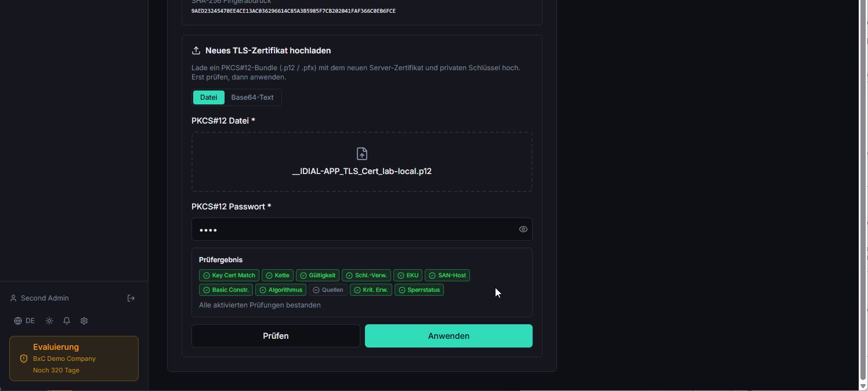This screenshot has width=868, height=391.
Task: Click the check icon in Key Cert Match badge
Action: click(x=207, y=276)
